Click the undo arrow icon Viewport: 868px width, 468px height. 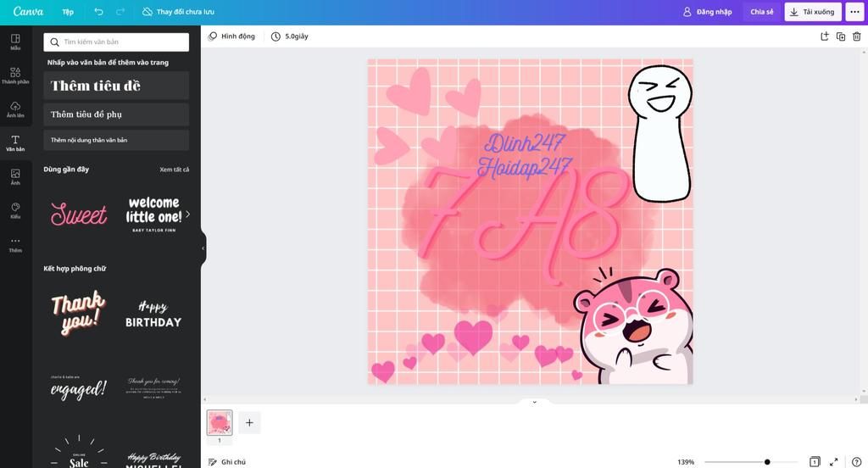[x=99, y=12]
